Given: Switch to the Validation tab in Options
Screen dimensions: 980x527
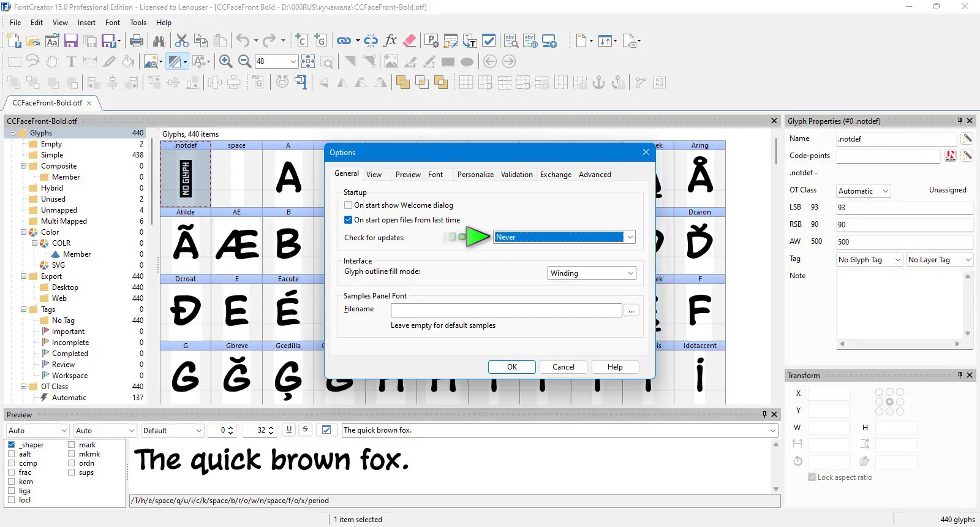Looking at the screenshot, I should 516,175.
